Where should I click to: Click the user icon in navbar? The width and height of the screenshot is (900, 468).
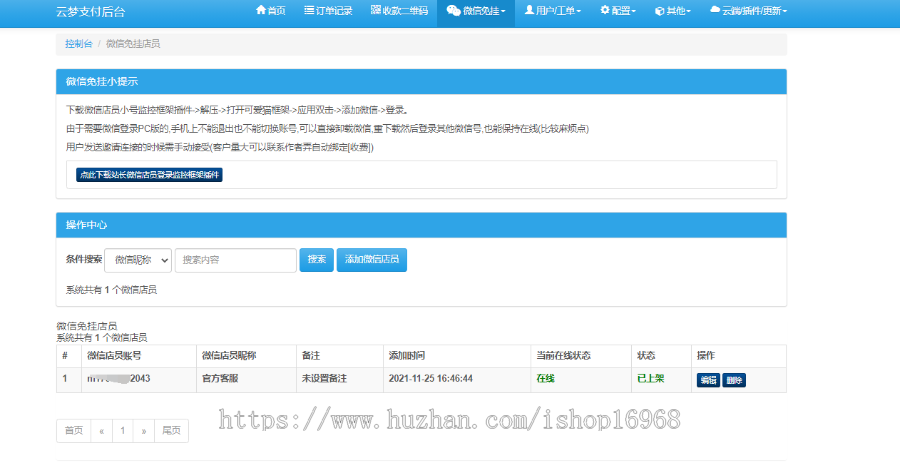click(529, 10)
